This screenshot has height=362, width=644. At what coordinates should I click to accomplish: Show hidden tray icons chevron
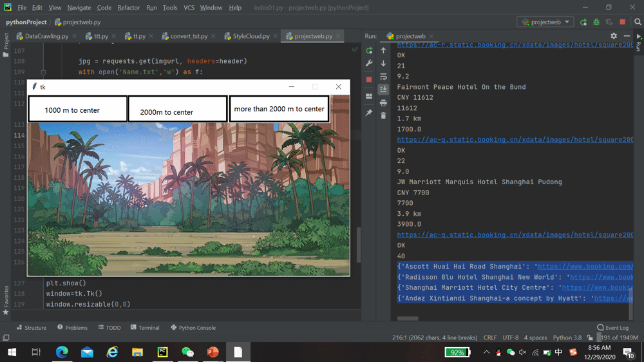(486, 352)
